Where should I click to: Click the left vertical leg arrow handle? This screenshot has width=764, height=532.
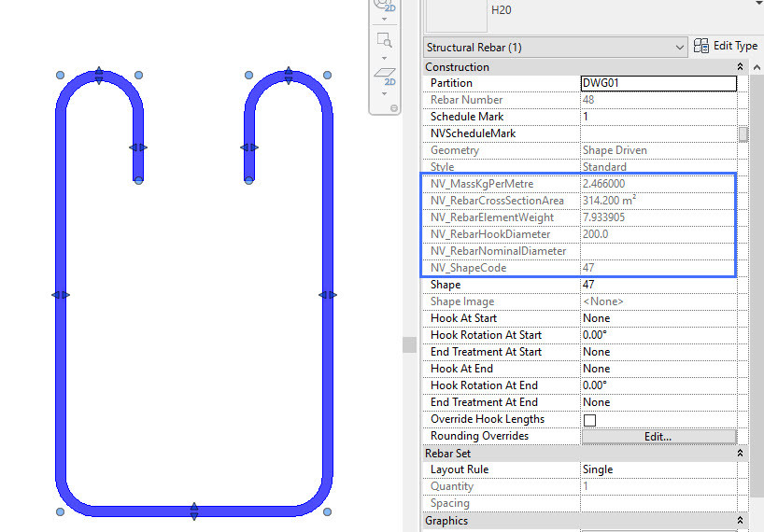[x=61, y=295]
